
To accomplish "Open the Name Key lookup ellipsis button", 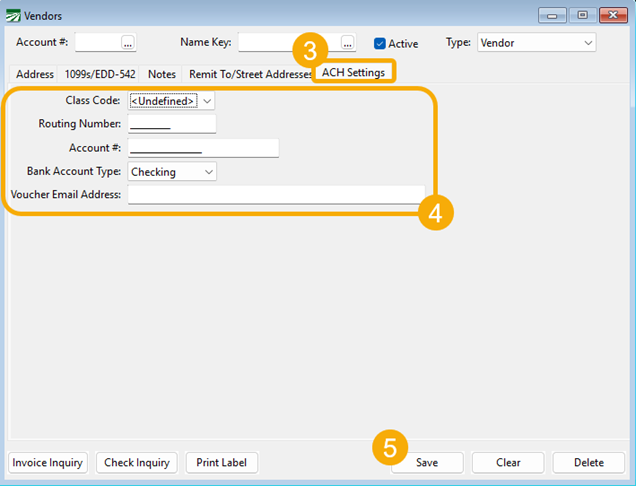I will tap(348, 43).
